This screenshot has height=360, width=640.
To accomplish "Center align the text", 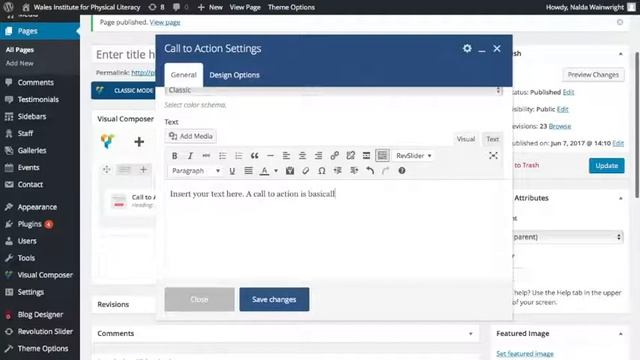I will 302,156.
